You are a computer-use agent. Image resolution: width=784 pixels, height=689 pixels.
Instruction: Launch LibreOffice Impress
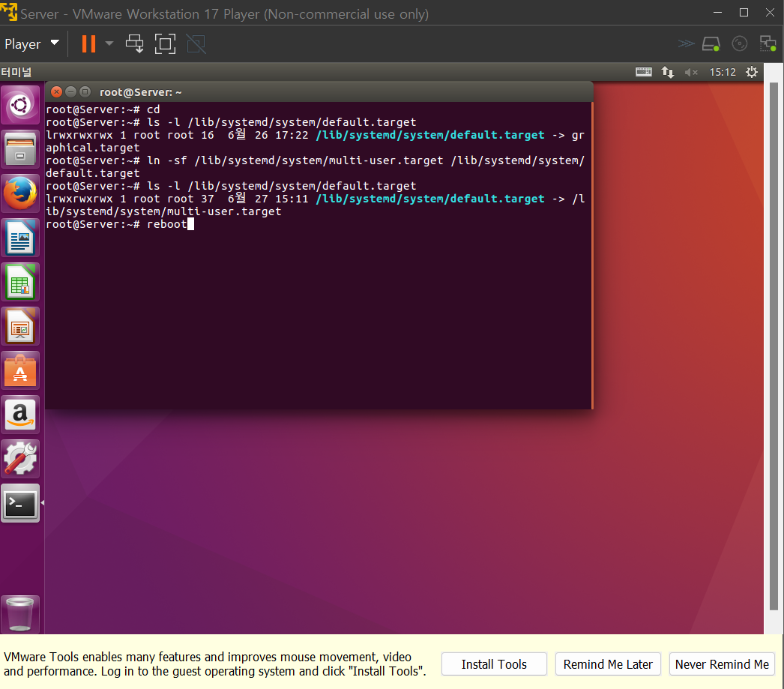pyautogui.click(x=20, y=326)
